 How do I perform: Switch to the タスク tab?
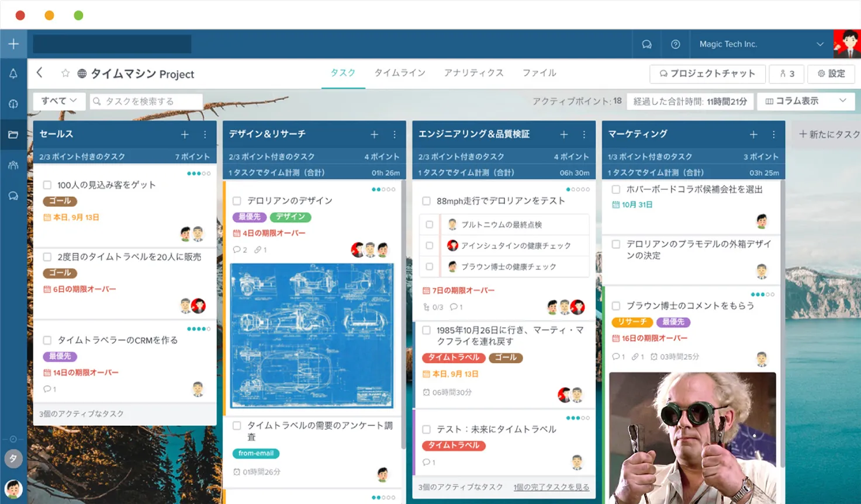(343, 73)
